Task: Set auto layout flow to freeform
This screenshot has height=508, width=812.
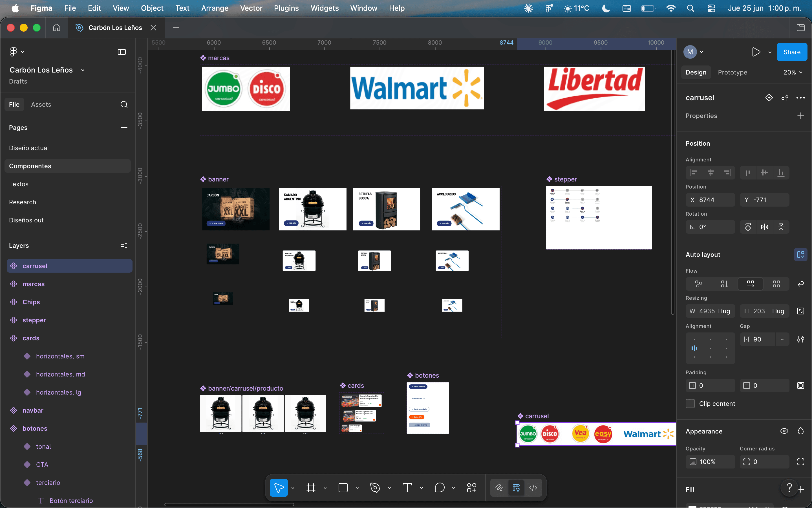Action: (x=699, y=284)
